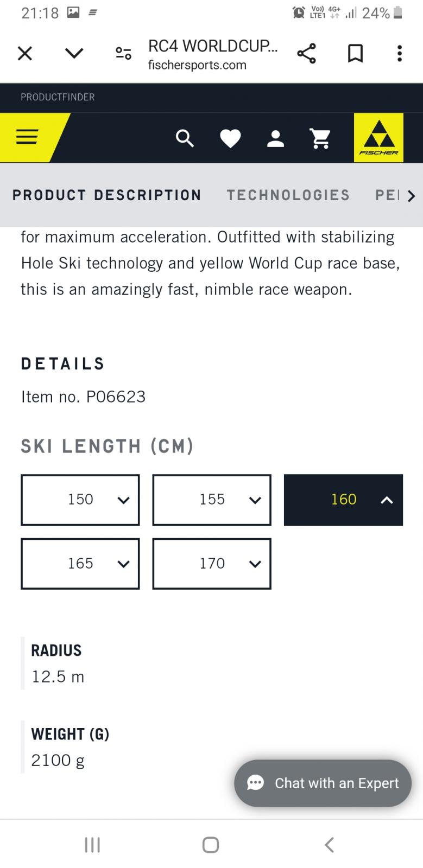Tap the Fischer logo
Image resolution: width=423 pixels, height=868 pixels.
click(x=378, y=138)
